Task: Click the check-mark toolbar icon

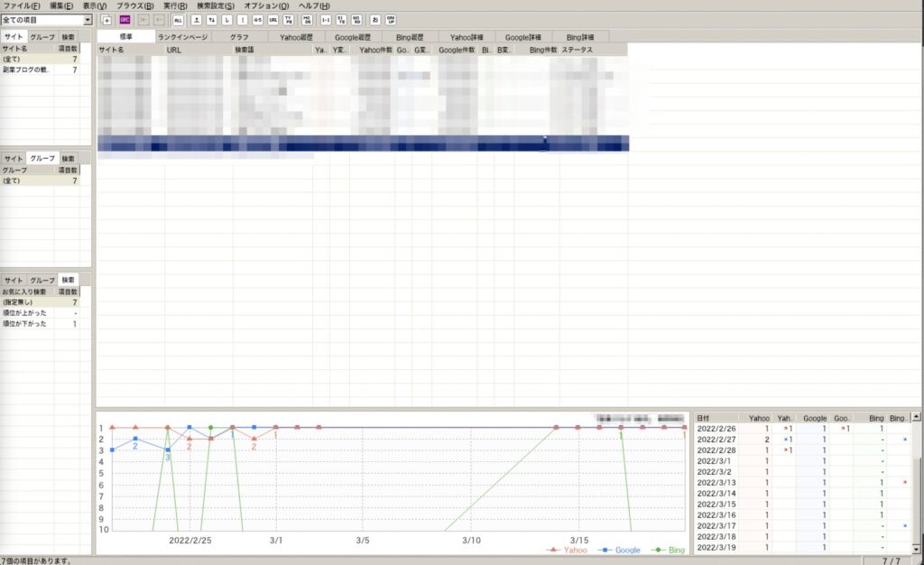Action: [x=226, y=20]
